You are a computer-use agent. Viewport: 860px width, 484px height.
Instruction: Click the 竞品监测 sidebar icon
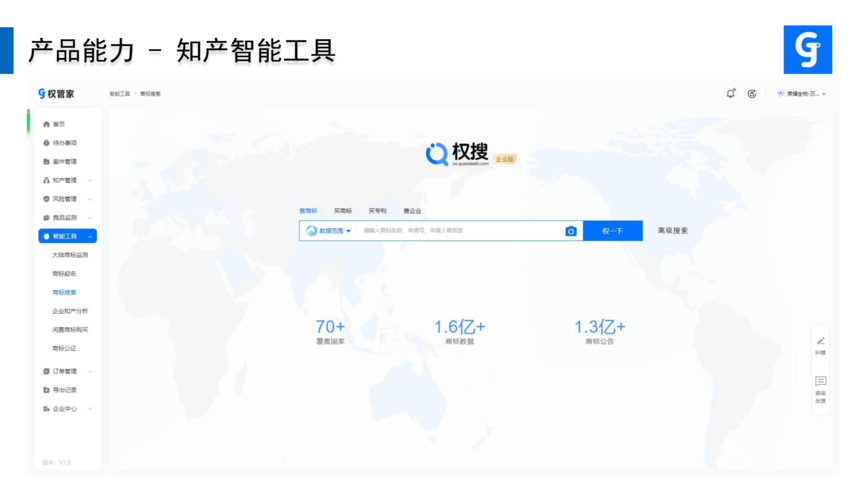coord(46,217)
